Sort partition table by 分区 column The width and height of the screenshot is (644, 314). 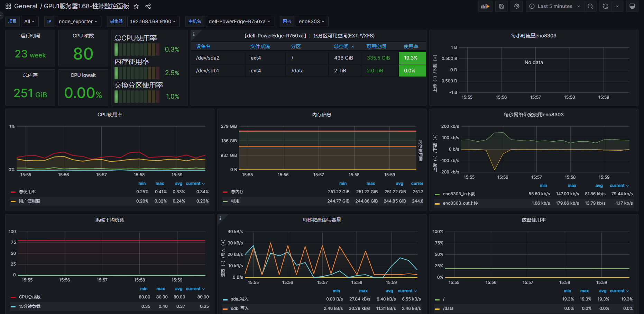tap(296, 46)
